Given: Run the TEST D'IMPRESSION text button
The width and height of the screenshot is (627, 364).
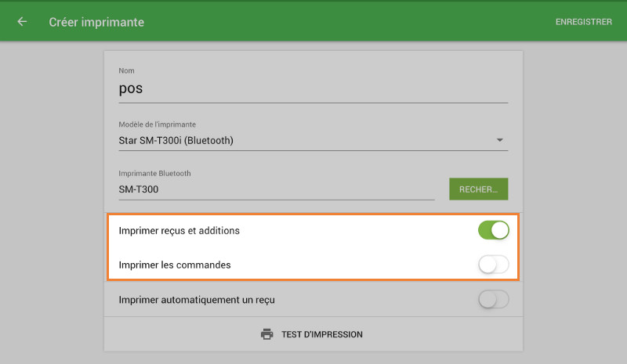Looking at the screenshot, I should (x=322, y=334).
